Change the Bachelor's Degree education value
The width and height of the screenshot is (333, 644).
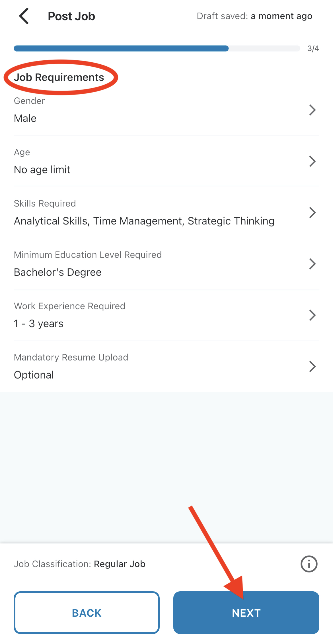tap(57, 272)
